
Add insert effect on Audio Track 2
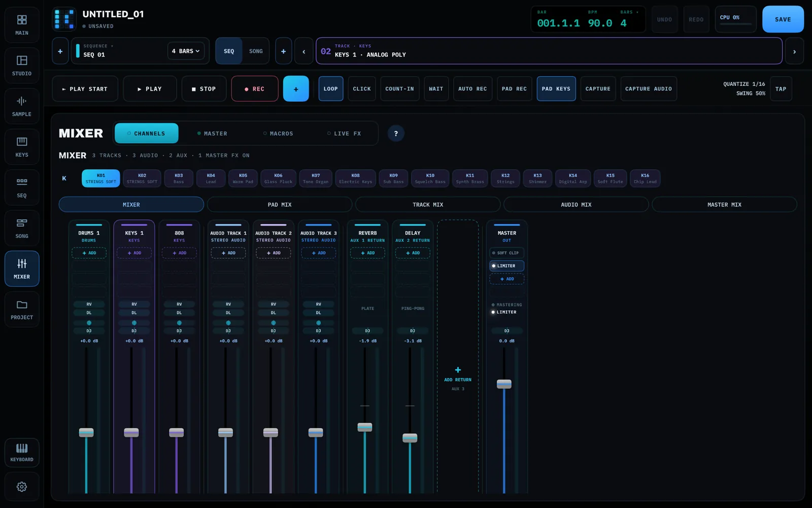click(273, 252)
